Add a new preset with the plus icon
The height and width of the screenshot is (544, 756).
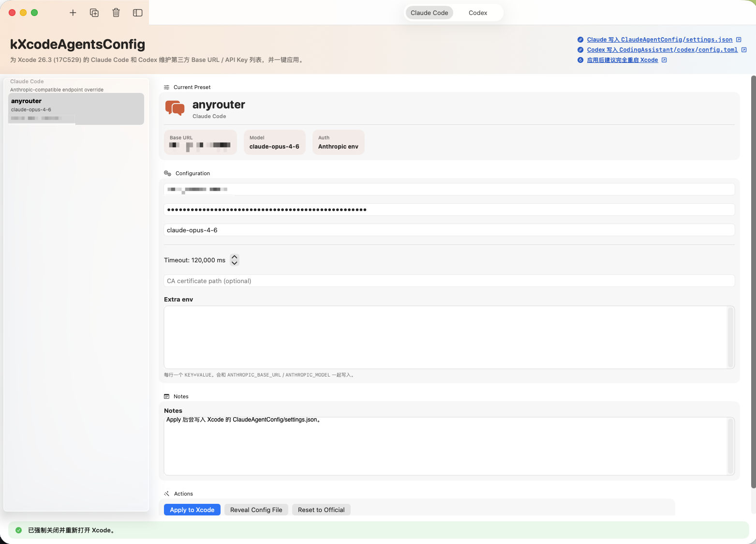(x=73, y=13)
